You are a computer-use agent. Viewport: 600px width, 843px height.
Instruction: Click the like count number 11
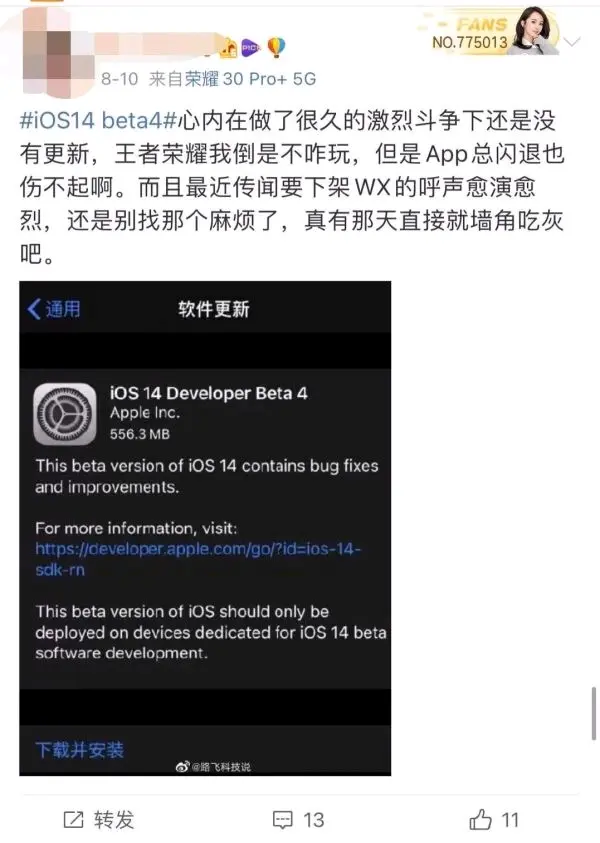coord(510,820)
